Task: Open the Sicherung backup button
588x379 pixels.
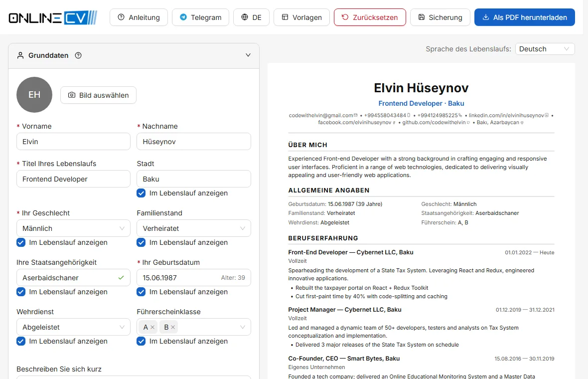Action: click(440, 17)
